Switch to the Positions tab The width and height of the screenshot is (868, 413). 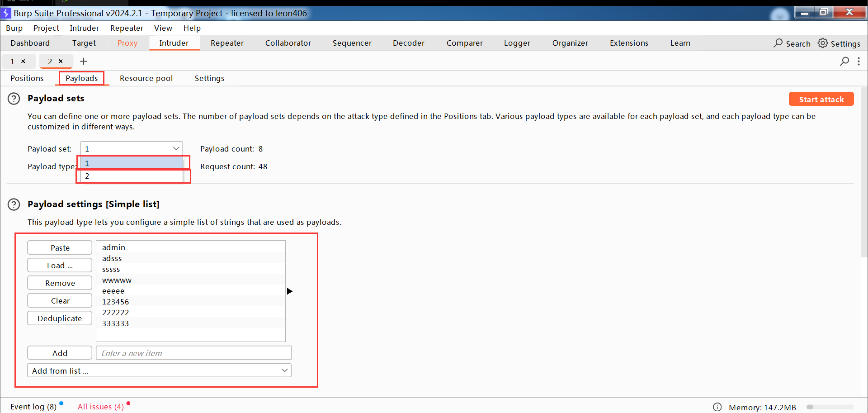27,78
